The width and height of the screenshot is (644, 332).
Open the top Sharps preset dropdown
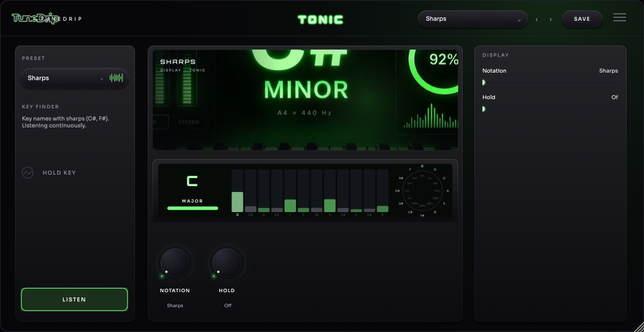coord(473,19)
